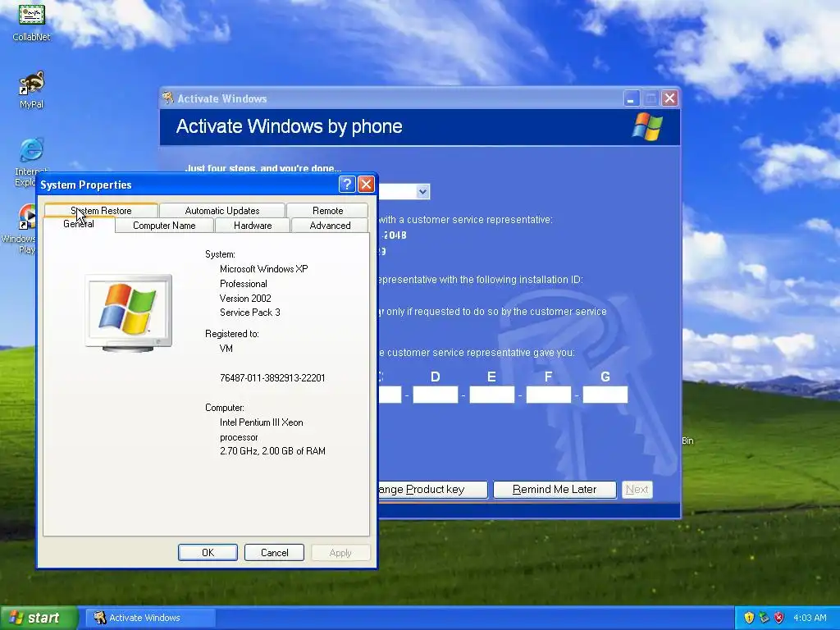
Task: Click the System Properties help question-mark button
Action: pos(347,185)
